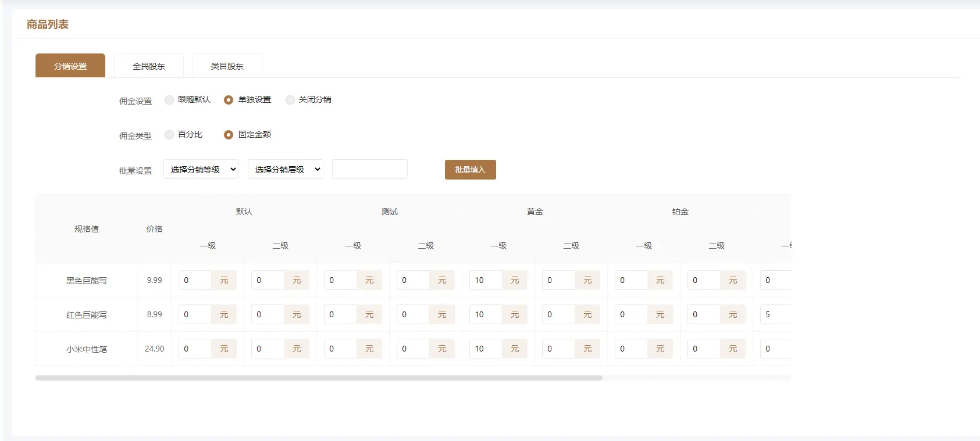Select 固定金额 commission type
This screenshot has width=980, height=441.
tap(229, 135)
